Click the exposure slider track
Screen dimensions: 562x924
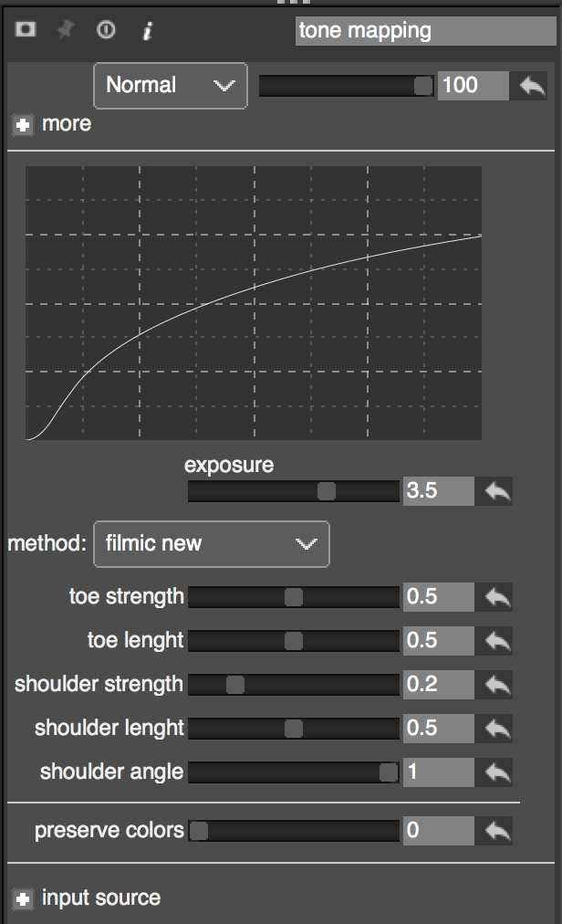click(293, 491)
